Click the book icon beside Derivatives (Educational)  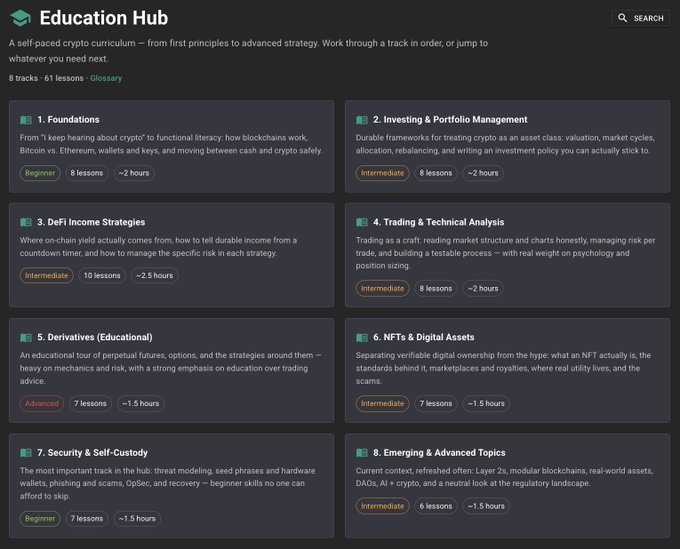pyautogui.click(x=26, y=337)
